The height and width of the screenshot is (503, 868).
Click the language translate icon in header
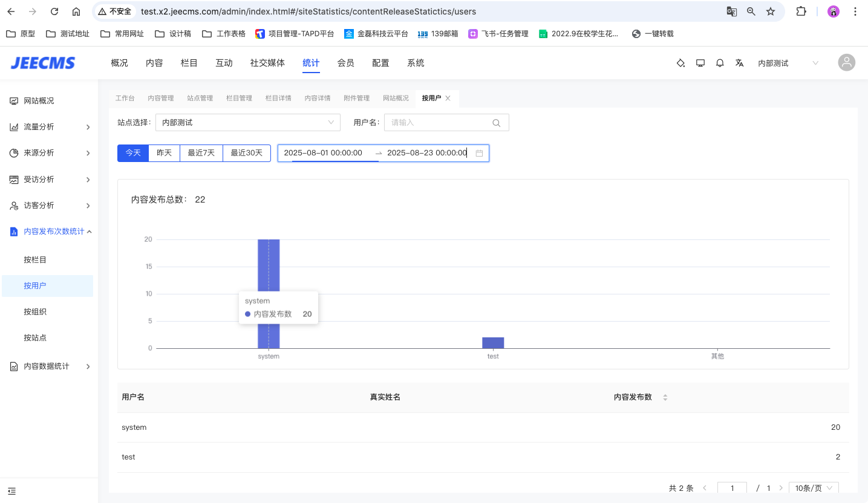[739, 63]
